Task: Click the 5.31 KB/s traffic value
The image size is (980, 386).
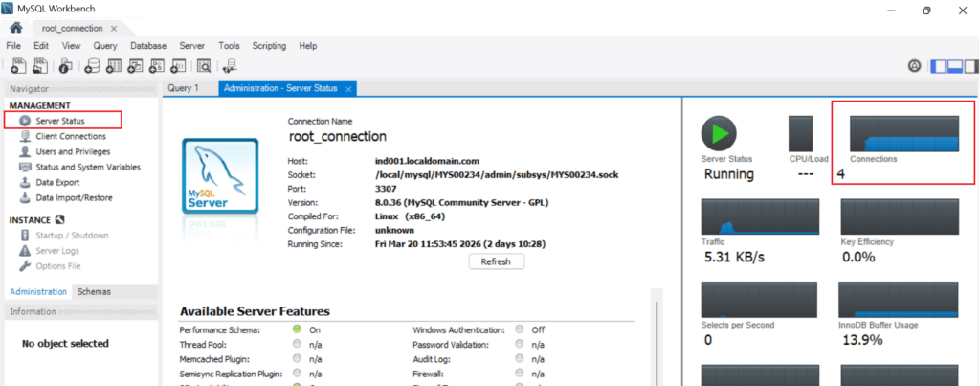Action: coord(734,257)
